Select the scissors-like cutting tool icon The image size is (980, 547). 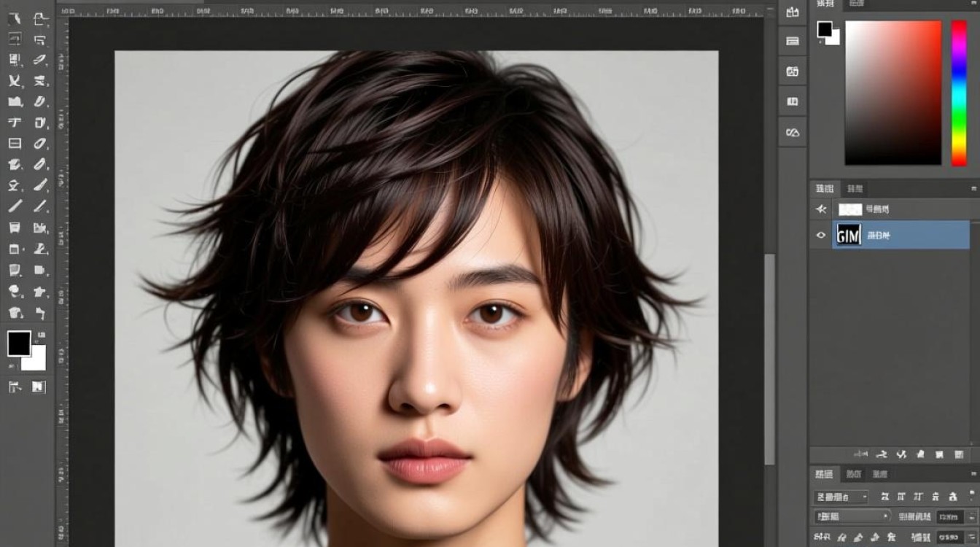point(15,81)
